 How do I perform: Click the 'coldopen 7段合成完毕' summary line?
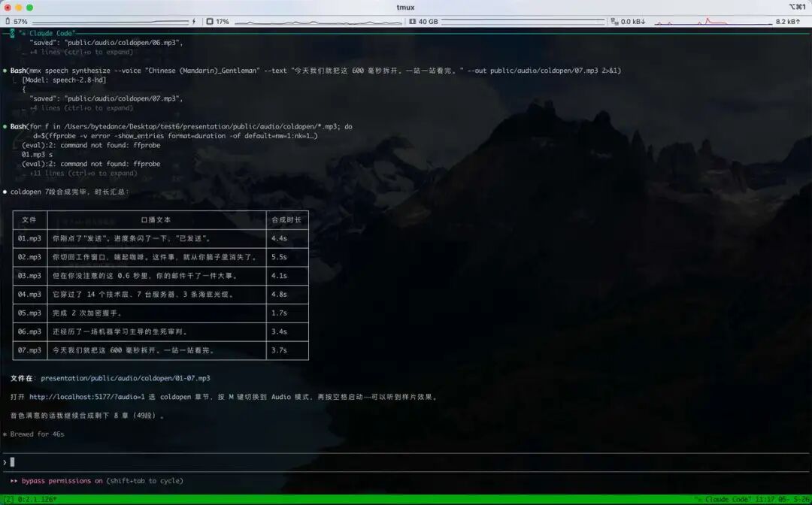tap(69, 192)
